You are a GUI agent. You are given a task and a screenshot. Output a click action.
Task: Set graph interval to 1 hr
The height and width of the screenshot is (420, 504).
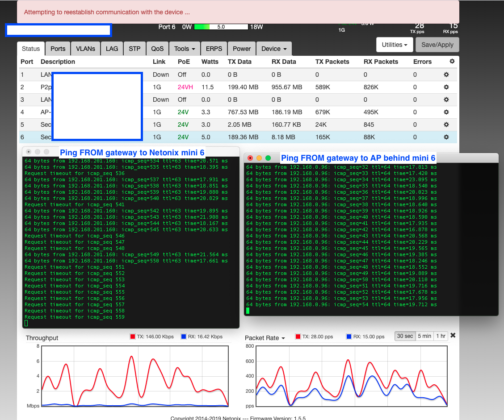pos(441,336)
